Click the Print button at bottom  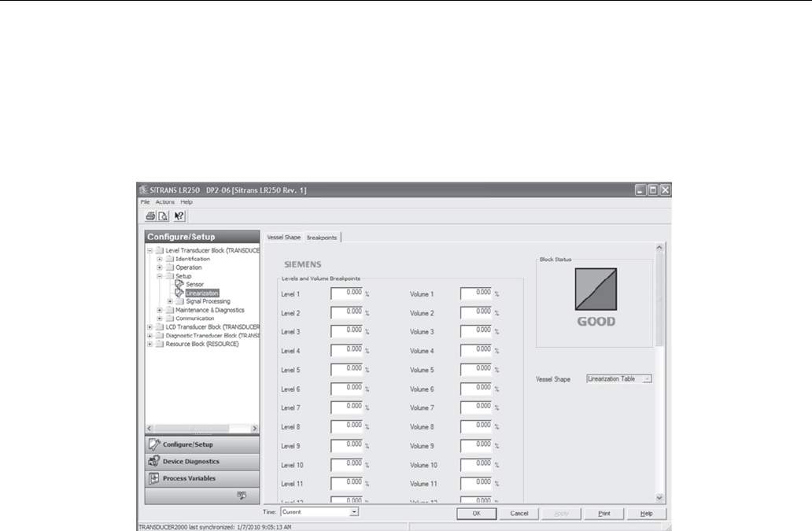(x=603, y=514)
